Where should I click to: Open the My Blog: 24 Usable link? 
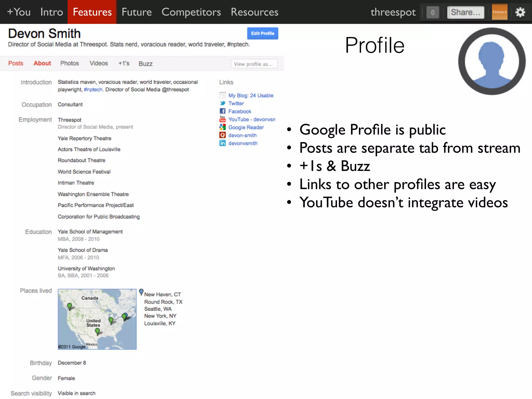tap(251, 95)
